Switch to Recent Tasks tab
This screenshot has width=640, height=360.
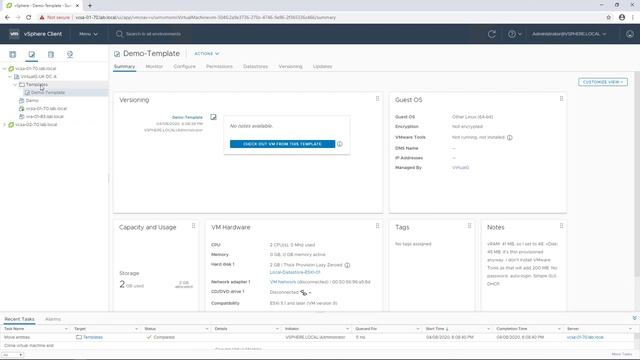point(19,319)
